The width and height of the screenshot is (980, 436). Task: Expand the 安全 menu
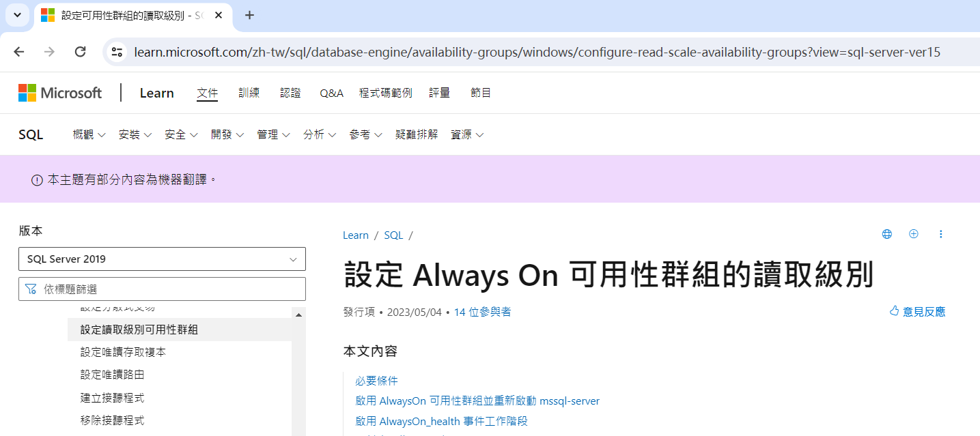pos(181,135)
